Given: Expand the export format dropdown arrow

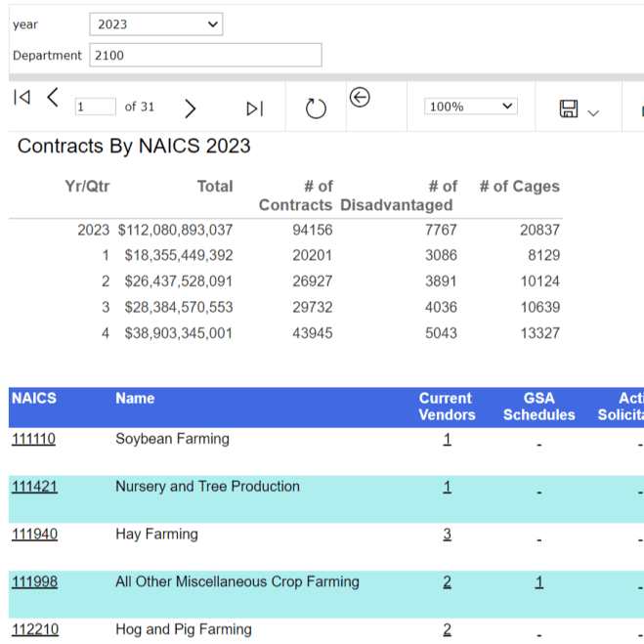Looking at the screenshot, I should point(593,113).
